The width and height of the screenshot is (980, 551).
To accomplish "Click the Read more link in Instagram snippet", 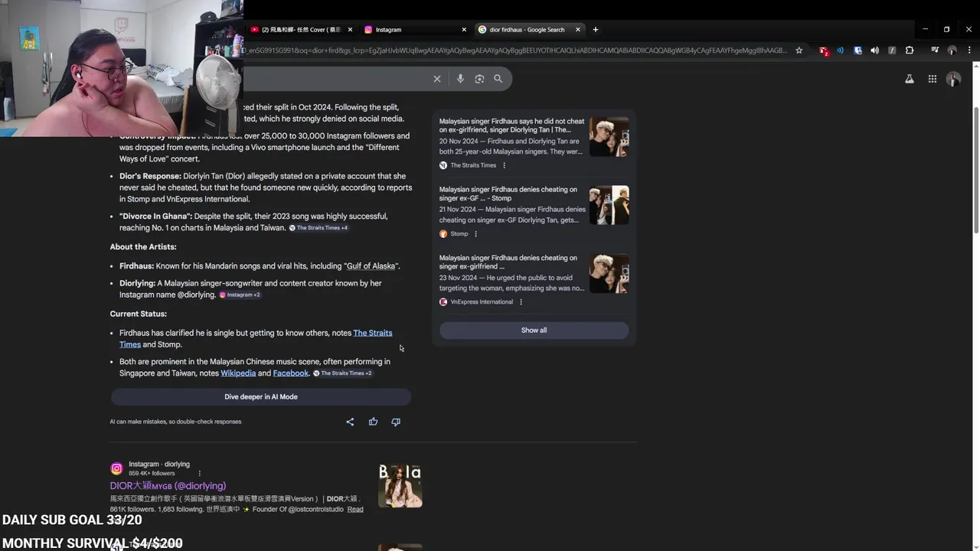I will click(x=355, y=510).
